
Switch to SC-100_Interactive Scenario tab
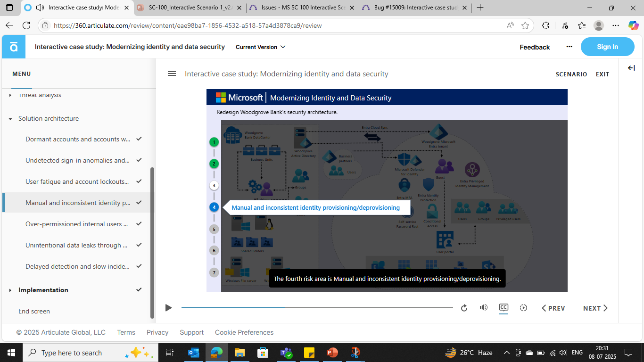pyautogui.click(x=190, y=8)
